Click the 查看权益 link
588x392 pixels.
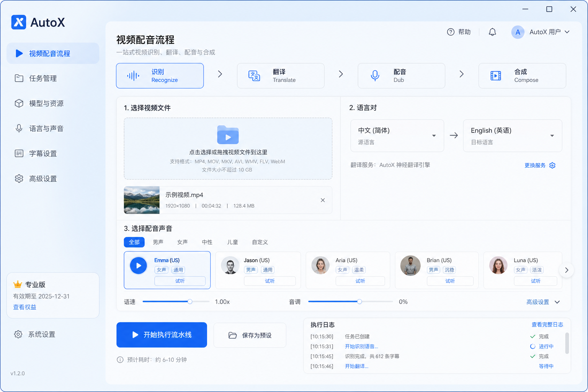(25, 307)
